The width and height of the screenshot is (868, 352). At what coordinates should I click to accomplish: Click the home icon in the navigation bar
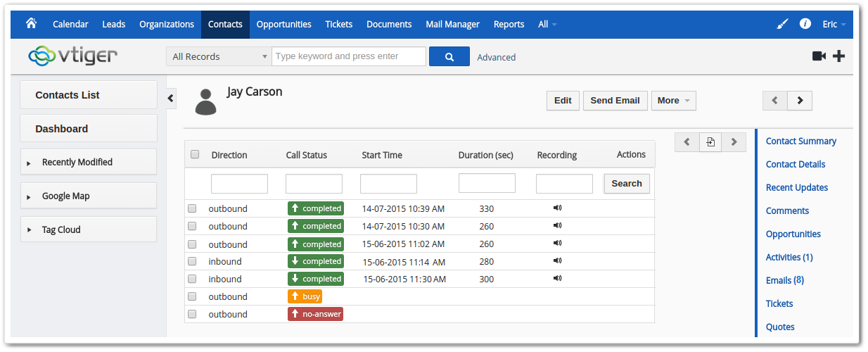click(x=31, y=23)
